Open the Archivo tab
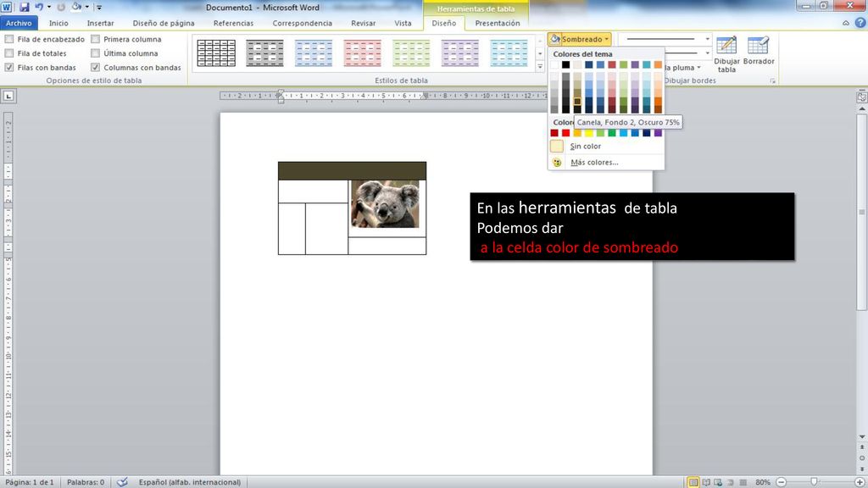This screenshot has height=488, width=868. click(x=19, y=23)
